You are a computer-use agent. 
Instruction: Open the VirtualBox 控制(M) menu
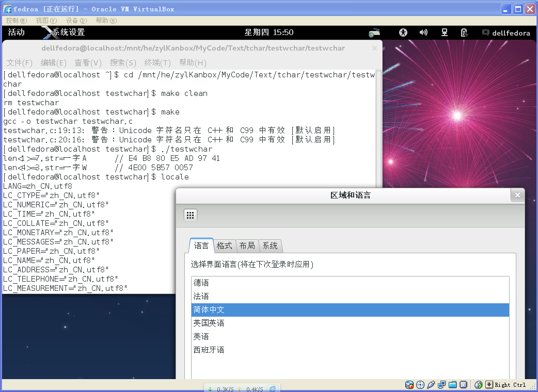(16, 21)
